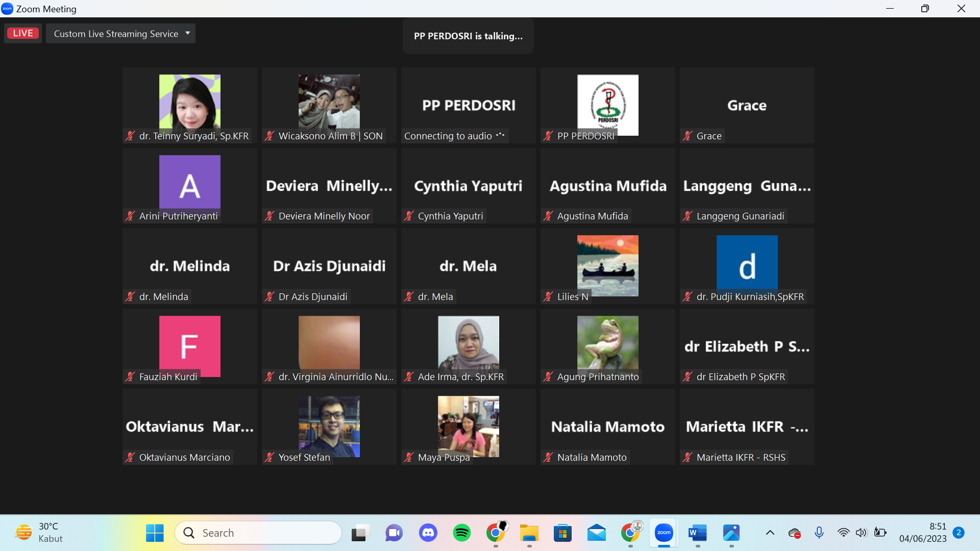Expand Custom Live Streaming Service dropdown
980x551 pixels.
tap(187, 33)
